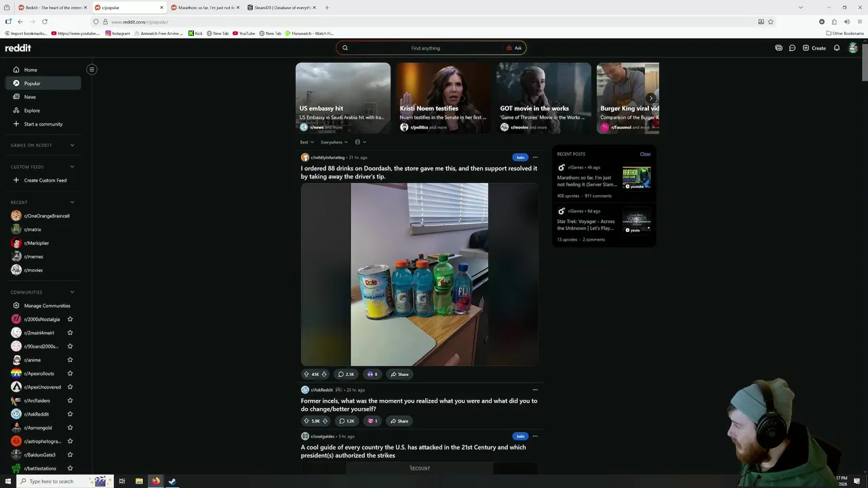Switch to SteamDB browser tab
Screen dimensions: 868x488
281,7
